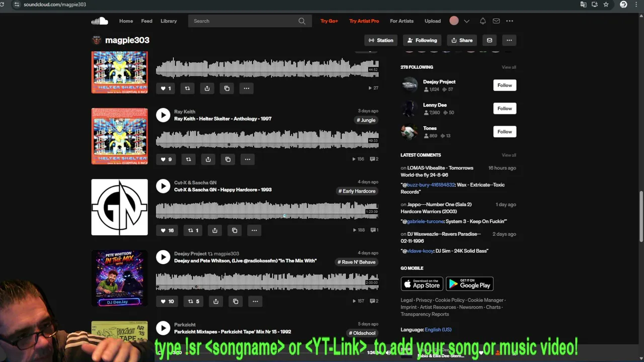Open GN logo track artwork
This screenshot has height=362, width=644.
(x=119, y=207)
